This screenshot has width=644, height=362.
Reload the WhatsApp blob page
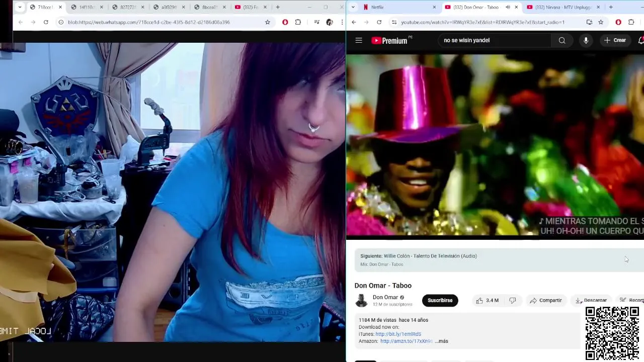click(x=46, y=22)
